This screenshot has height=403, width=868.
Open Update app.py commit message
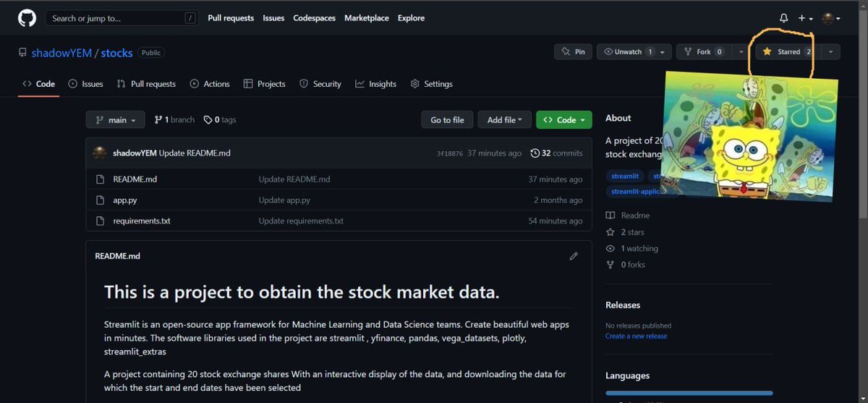pos(284,200)
